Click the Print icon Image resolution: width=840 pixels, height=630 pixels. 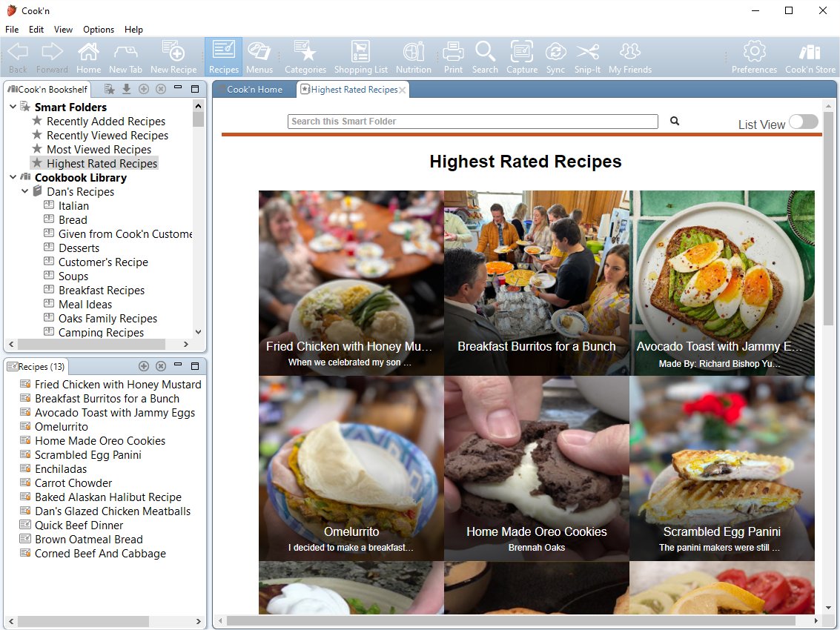(x=453, y=57)
